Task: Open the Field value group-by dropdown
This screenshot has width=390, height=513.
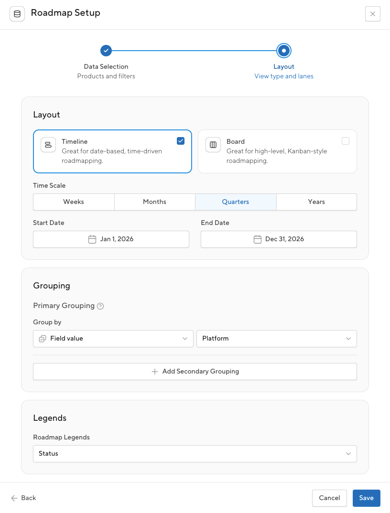Action: (113, 339)
